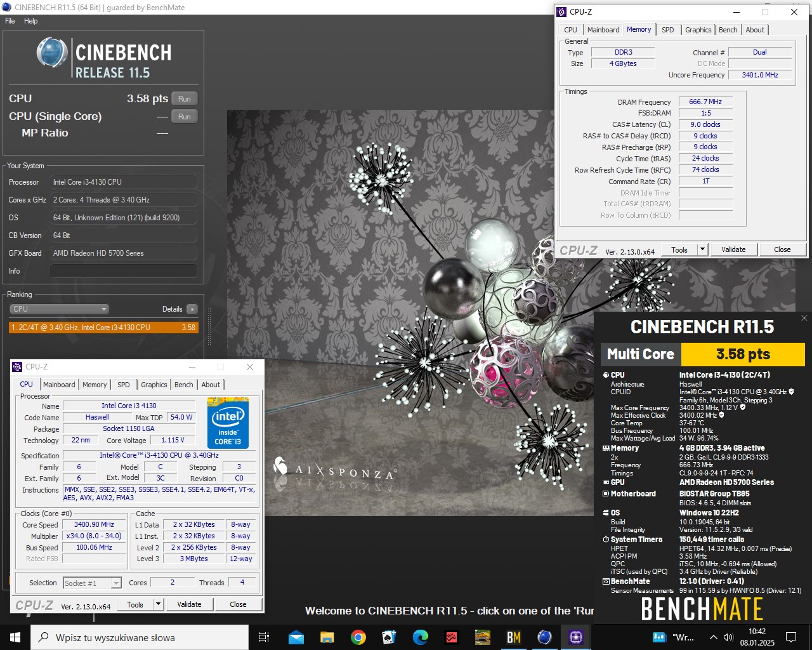Click the Multi Core 3.58 pts score
The width and height of the screenshot is (812, 650).
click(743, 354)
